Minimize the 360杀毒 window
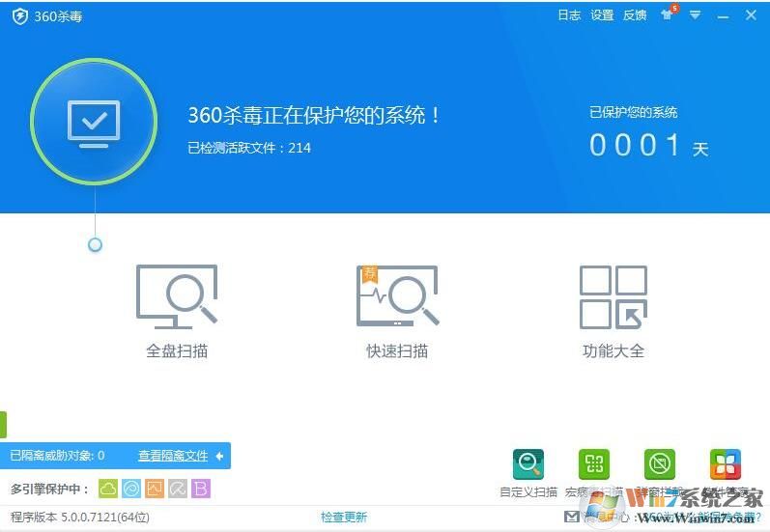Screen dimensions: 770x532 [x=723, y=16]
